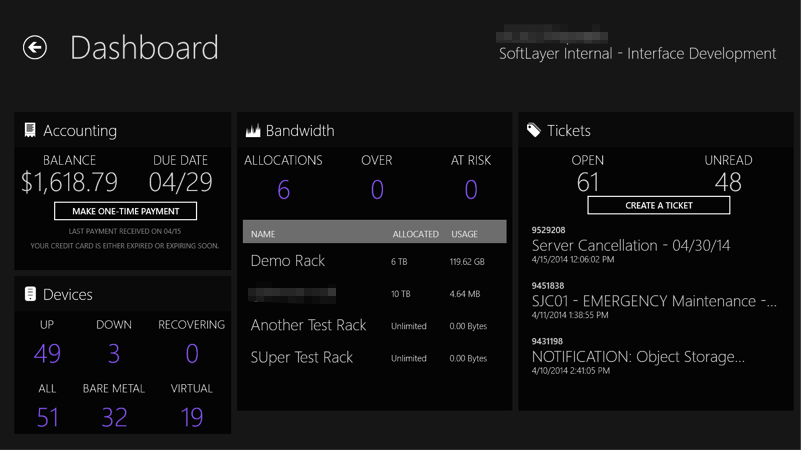The height and width of the screenshot is (450, 801).
Task: Create a new ticket
Action: coord(658,205)
